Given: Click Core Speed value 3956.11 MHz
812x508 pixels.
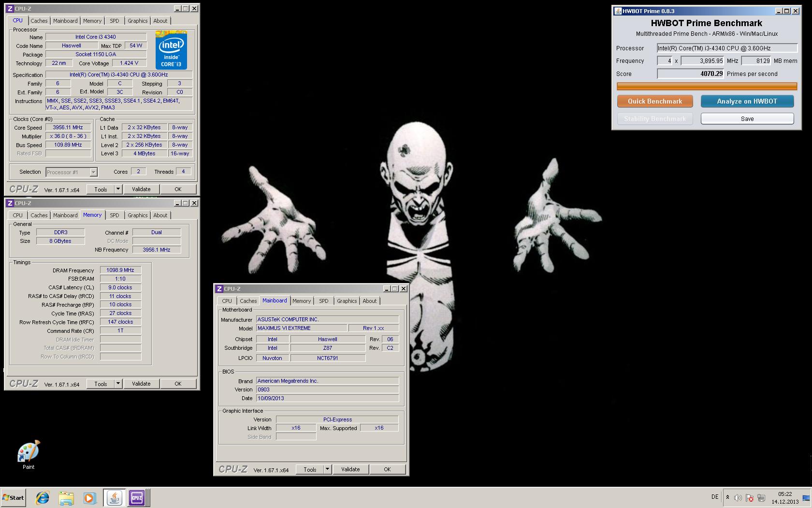Looking at the screenshot, I should tap(68, 128).
